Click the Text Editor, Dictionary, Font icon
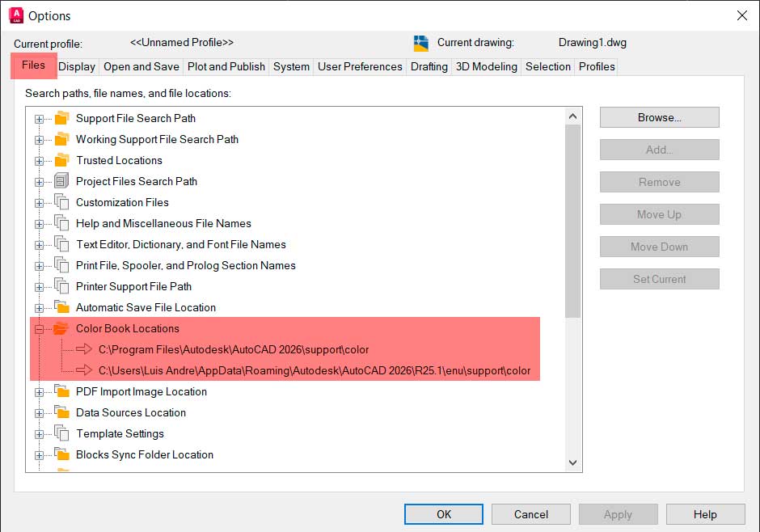 point(61,244)
